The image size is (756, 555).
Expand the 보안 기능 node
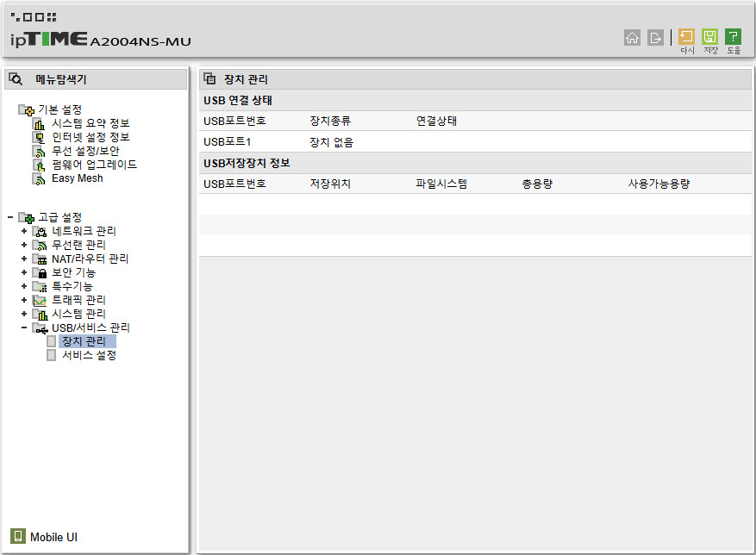[x=24, y=272]
